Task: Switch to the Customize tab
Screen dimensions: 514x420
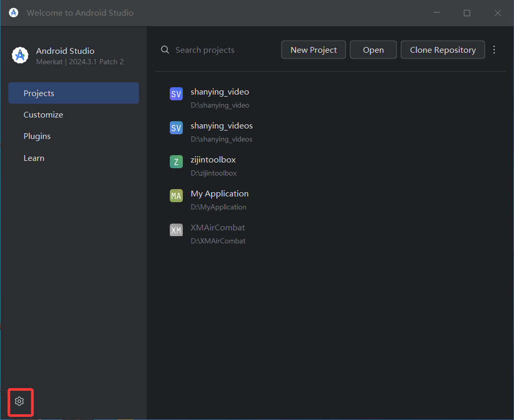Action: pyautogui.click(x=43, y=114)
